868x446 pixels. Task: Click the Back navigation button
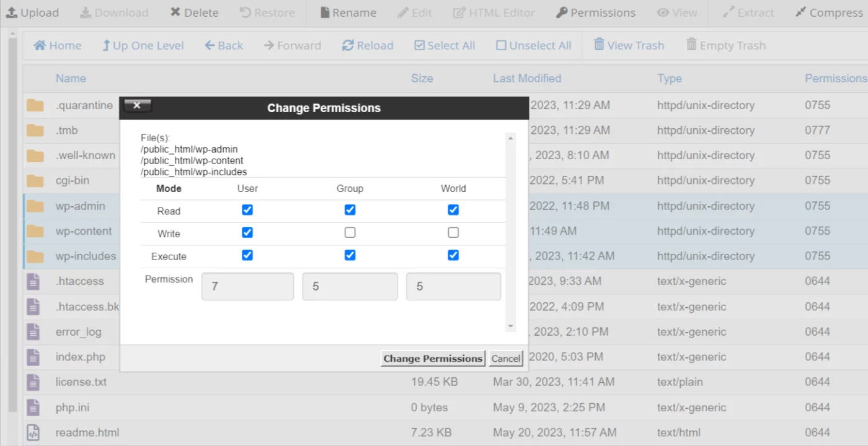[224, 45]
